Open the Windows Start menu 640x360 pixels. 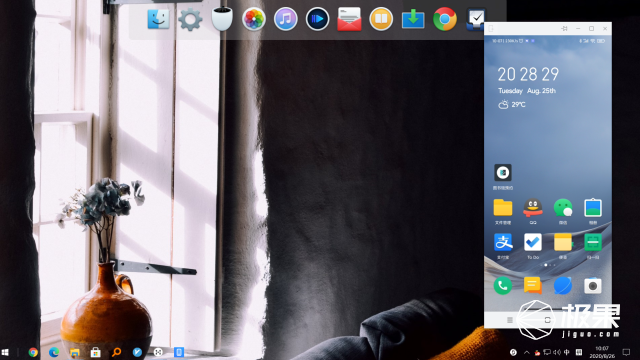click(x=5, y=352)
